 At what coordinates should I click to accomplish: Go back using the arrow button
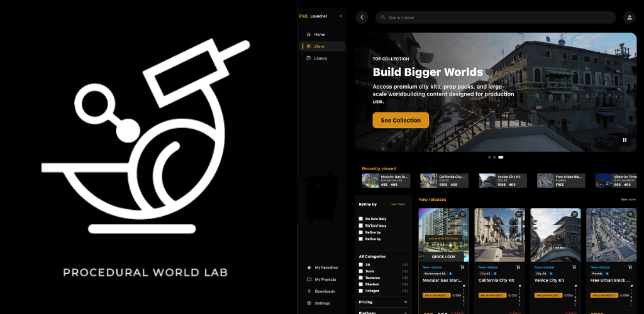pyautogui.click(x=362, y=17)
